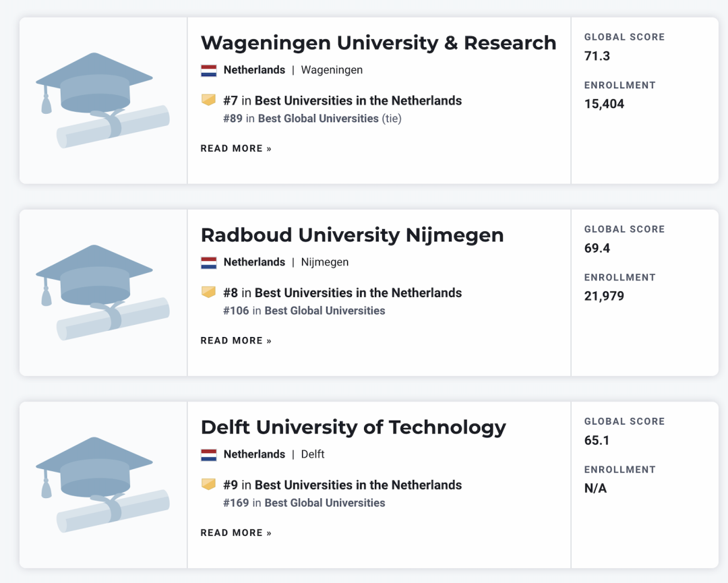Click Netherlands flag icon under Delft
Screen dimensions: 728x583
[x=209, y=454]
